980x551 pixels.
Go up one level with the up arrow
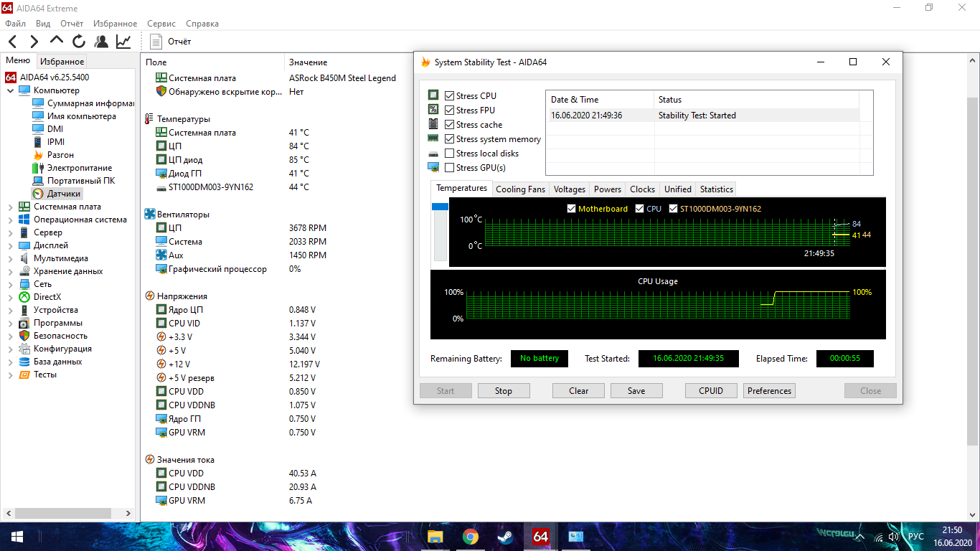click(x=57, y=41)
